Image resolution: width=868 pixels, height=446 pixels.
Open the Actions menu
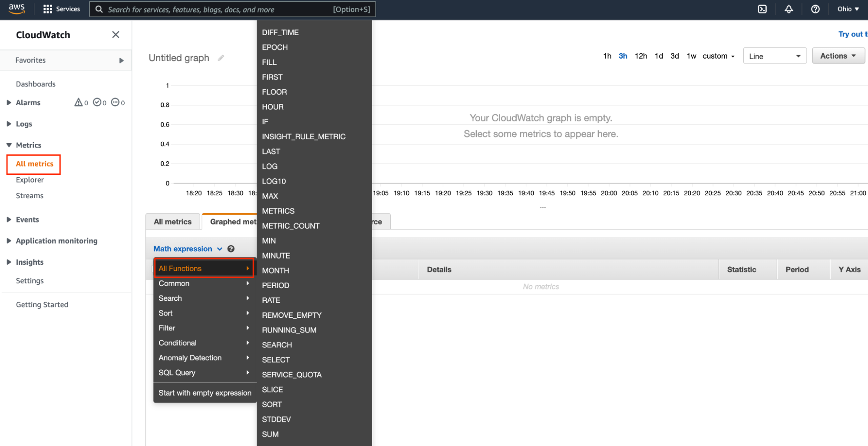(838, 56)
